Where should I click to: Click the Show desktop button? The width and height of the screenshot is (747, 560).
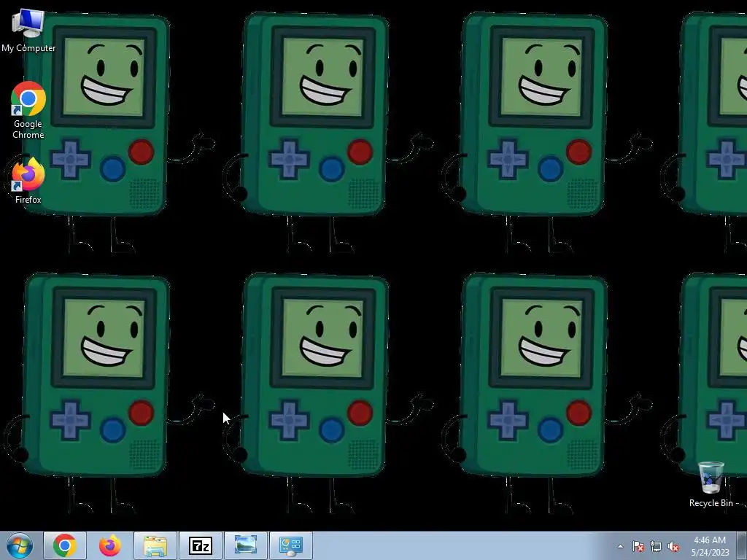tap(742, 545)
